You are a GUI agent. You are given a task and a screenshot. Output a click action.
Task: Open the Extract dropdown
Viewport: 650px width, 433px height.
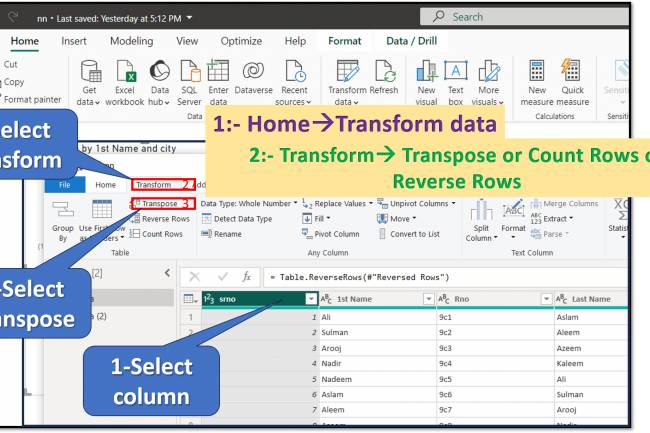pos(552,218)
